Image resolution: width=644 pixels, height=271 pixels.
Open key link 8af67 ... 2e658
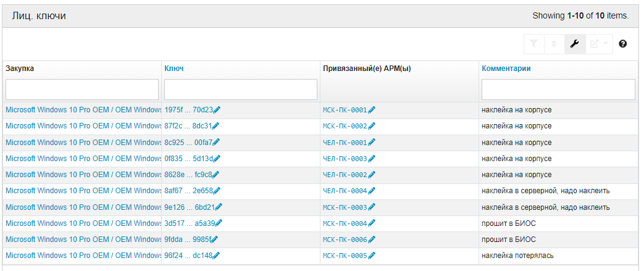coord(189,191)
